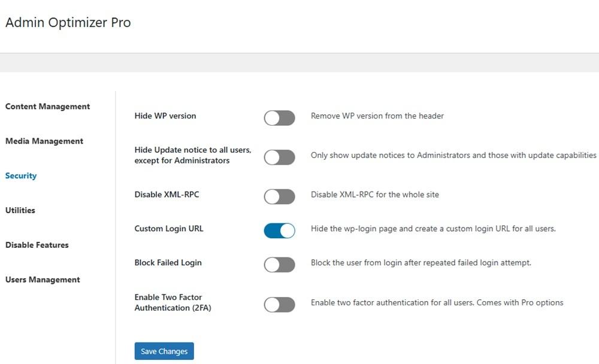Click the Custom Login URL setting label
Image resolution: width=599 pixels, height=364 pixels.
pos(170,229)
